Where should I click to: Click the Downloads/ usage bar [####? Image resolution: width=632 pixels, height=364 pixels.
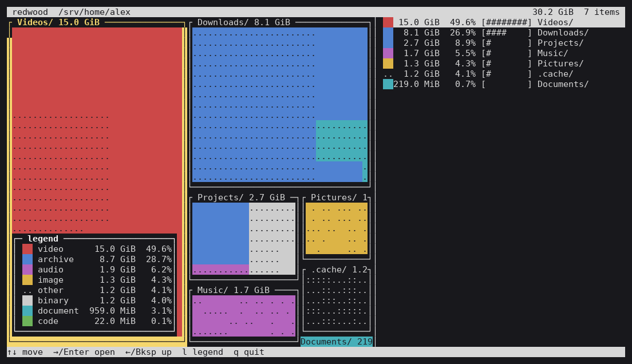506,33
